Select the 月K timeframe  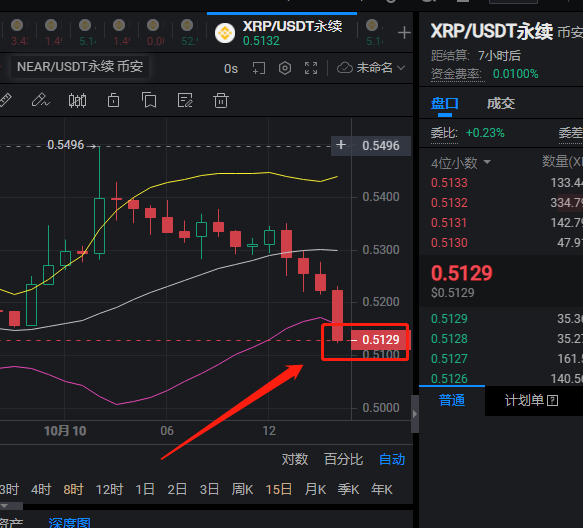coord(315,490)
